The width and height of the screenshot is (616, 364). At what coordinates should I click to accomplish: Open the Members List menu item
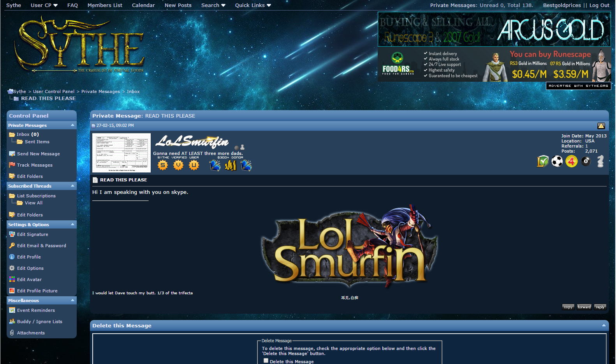[x=105, y=5]
